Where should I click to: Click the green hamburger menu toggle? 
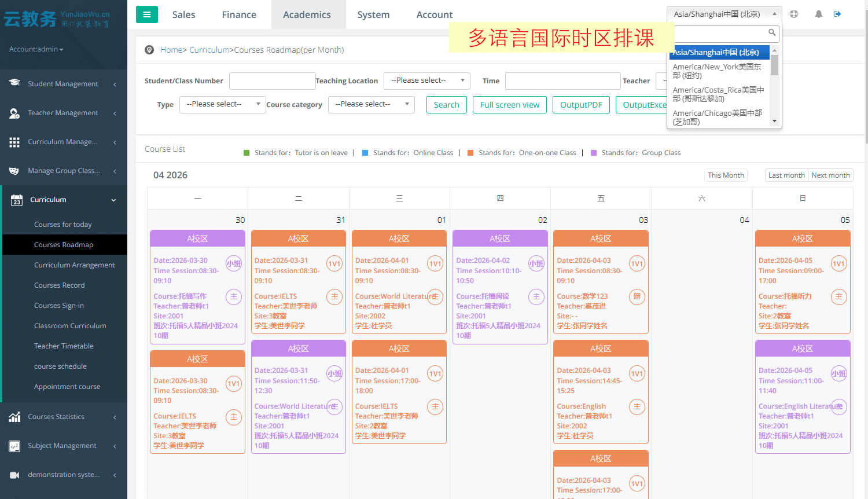pos(146,14)
